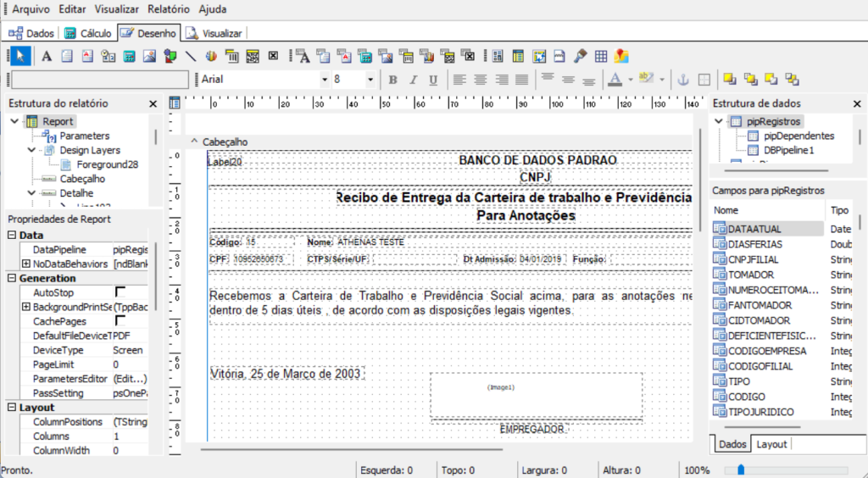
Task: Open the Arquivo menu
Action: (31, 9)
